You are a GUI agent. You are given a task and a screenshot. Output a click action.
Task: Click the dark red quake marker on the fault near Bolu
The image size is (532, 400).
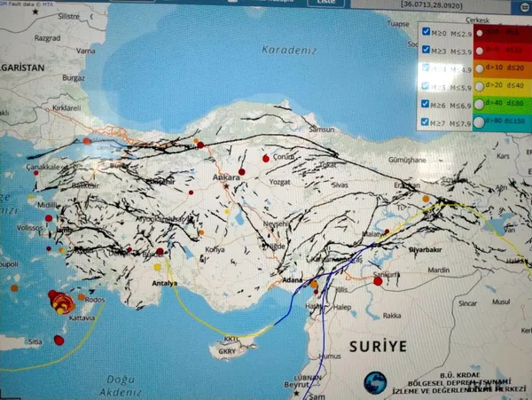[200, 145]
